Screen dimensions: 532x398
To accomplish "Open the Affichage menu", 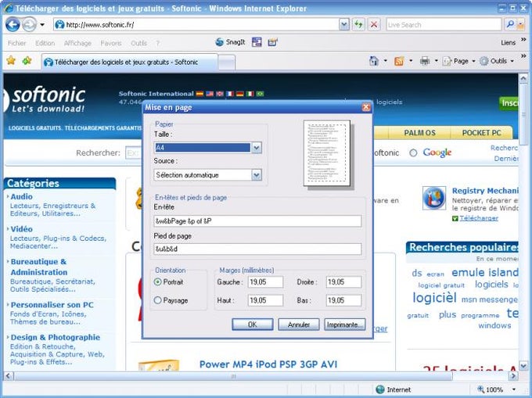I will 77,43.
